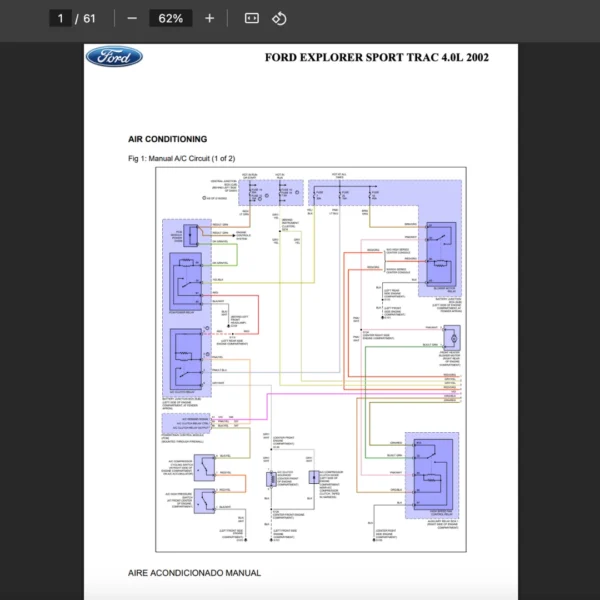Click the zoom in plus button
600x600 pixels.
pos(209,18)
